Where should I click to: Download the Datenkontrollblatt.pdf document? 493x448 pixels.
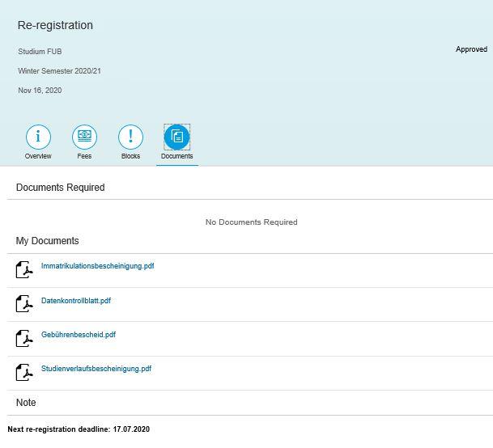coord(76,301)
